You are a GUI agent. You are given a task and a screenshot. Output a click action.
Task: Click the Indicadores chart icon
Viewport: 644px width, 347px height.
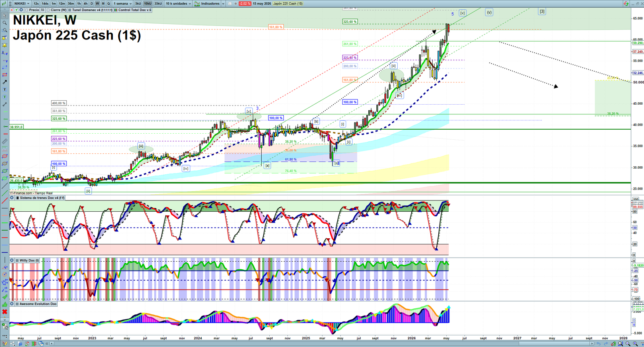pyautogui.click(x=197, y=4)
